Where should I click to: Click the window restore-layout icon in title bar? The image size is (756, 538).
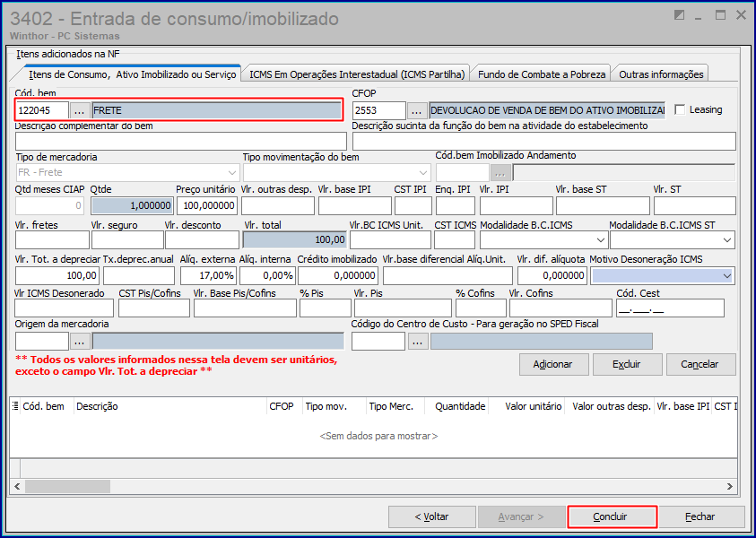click(679, 15)
